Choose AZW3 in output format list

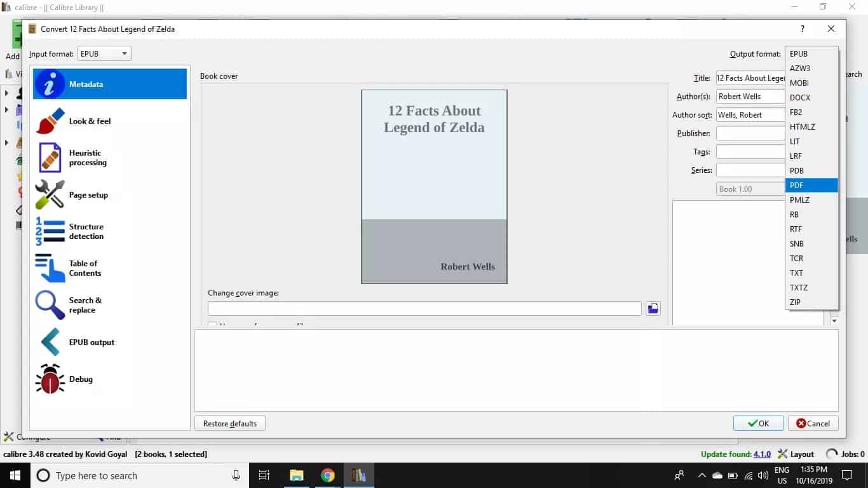tap(811, 69)
